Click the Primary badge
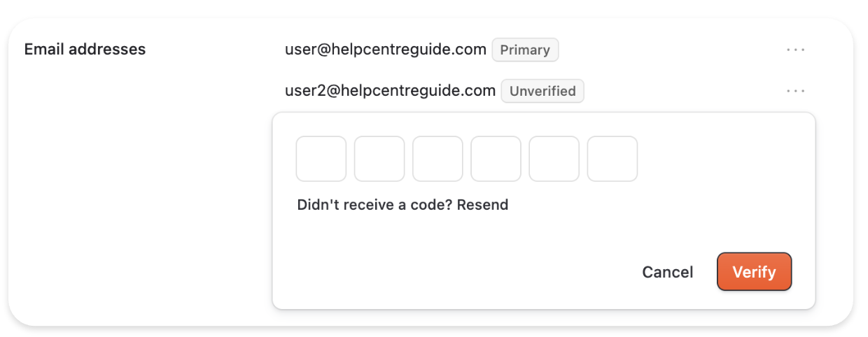 525,50
